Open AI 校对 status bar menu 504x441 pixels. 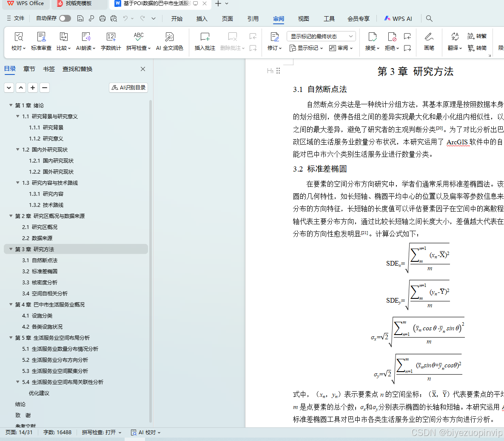[x=145, y=432]
